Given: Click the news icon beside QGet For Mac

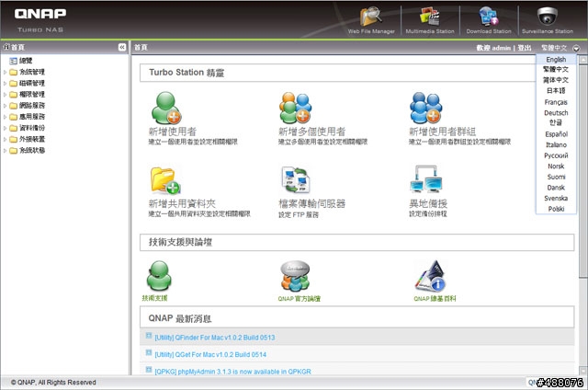Looking at the screenshot, I should tap(149, 353).
